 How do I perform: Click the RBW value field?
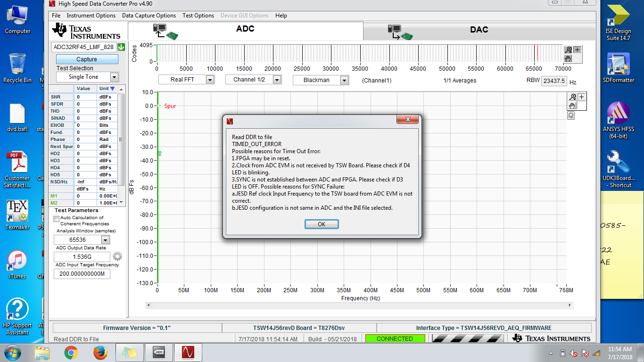tap(553, 81)
